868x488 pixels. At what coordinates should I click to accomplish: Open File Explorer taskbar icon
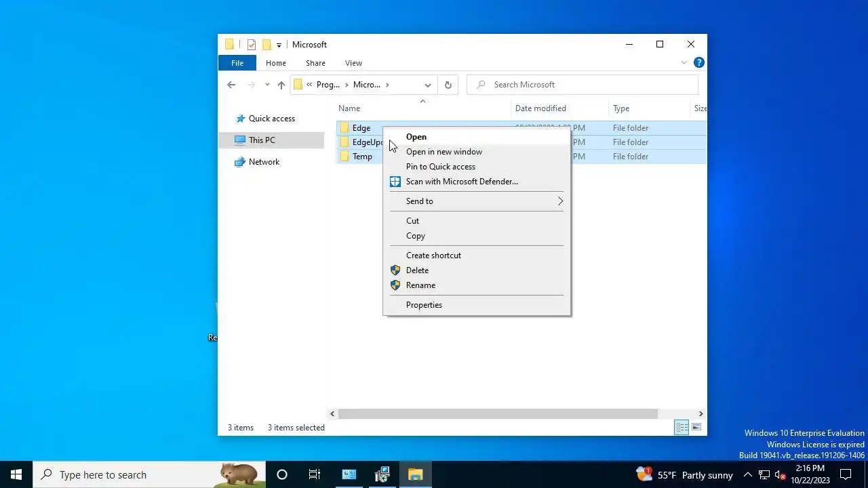point(415,474)
